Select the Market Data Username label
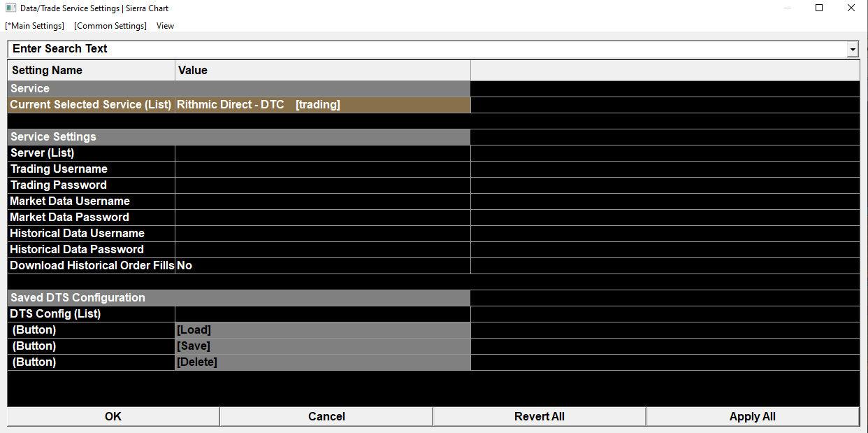Screen dimensions: 868x433 click(x=91, y=201)
